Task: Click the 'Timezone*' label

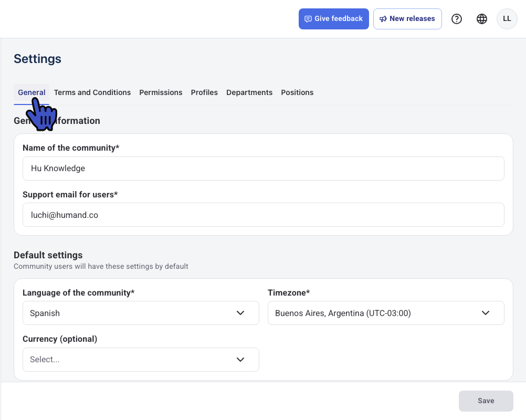Action: [x=289, y=293]
